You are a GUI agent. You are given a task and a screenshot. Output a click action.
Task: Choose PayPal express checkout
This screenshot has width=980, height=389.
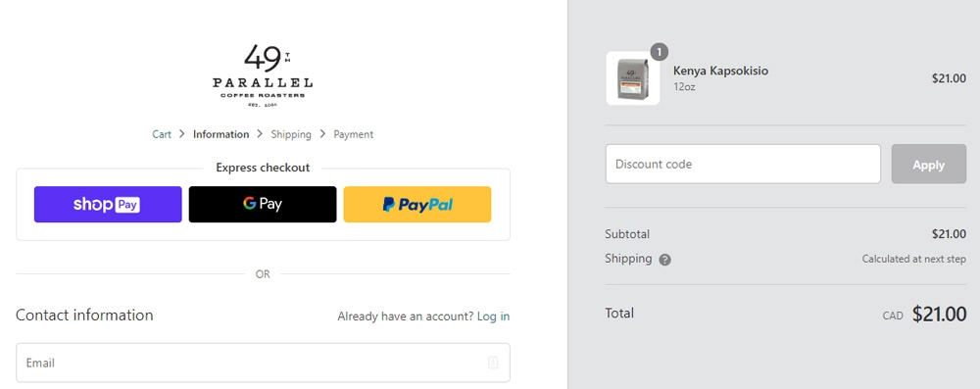point(417,204)
